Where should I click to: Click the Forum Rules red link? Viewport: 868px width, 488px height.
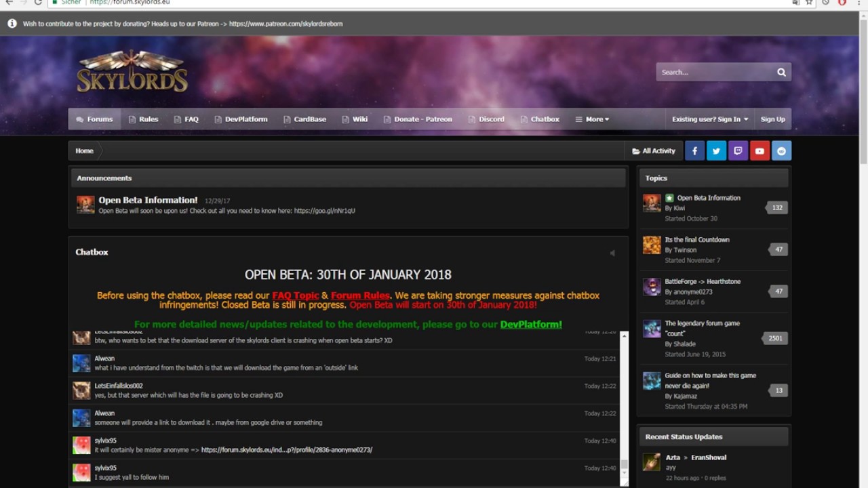360,296
